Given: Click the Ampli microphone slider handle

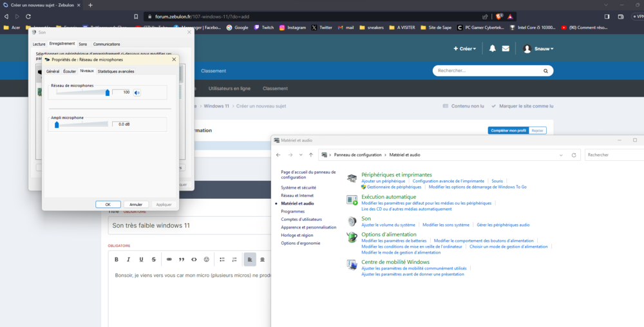Looking at the screenshot, I should pyautogui.click(x=57, y=124).
